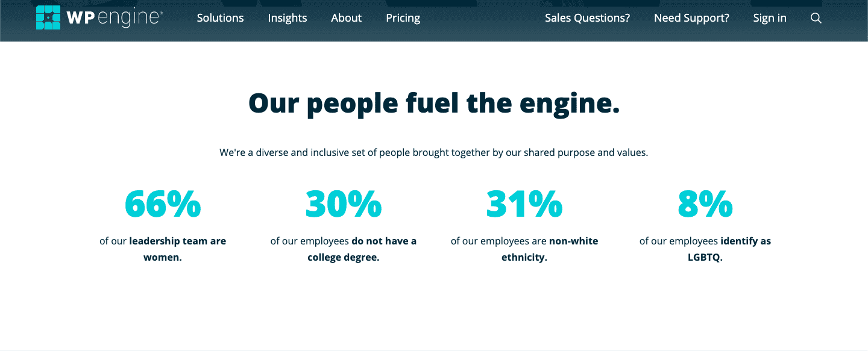
Task: Expand the Insights navigation dropdown
Action: coord(288,18)
